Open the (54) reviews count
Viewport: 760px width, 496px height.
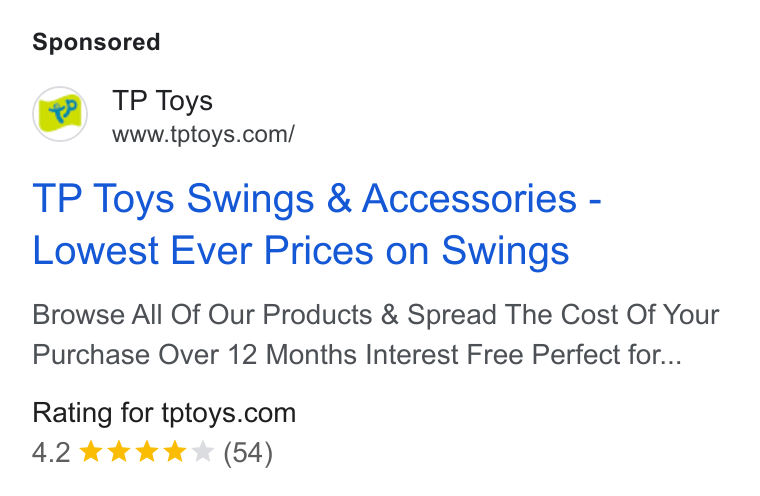248,453
